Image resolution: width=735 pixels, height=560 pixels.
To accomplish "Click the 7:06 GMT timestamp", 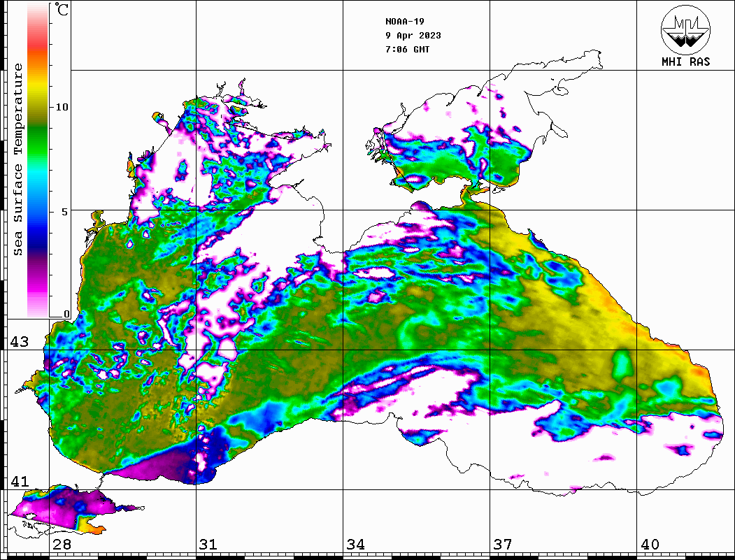I will click(407, 49).
